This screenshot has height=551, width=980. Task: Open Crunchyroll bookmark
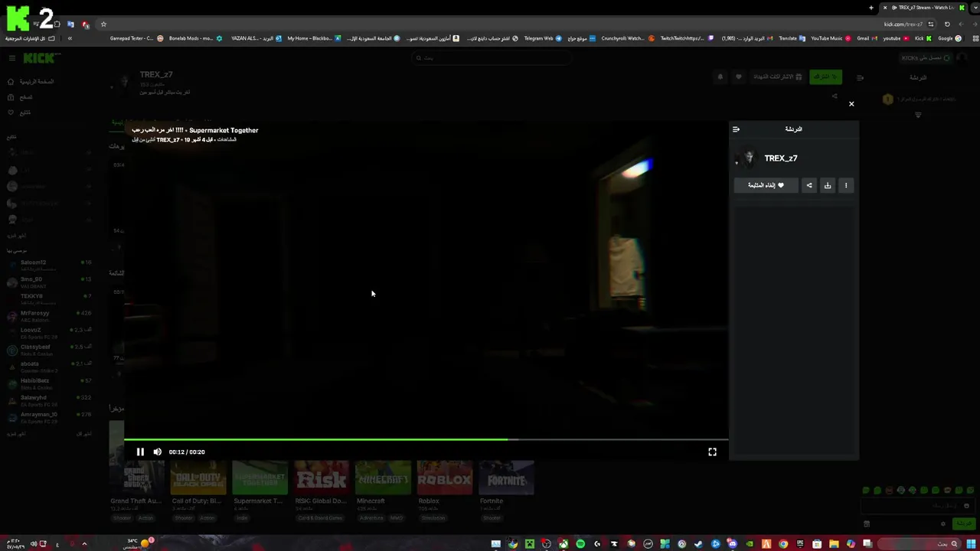click(627, 38)
